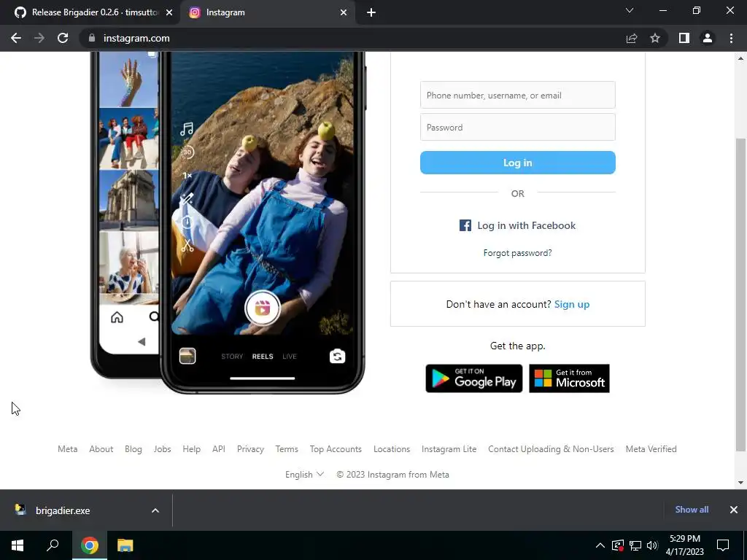The width and height of the screenshot is (747, 560).
Task: Open Locations footer link
Action: [x=392, y=449]
